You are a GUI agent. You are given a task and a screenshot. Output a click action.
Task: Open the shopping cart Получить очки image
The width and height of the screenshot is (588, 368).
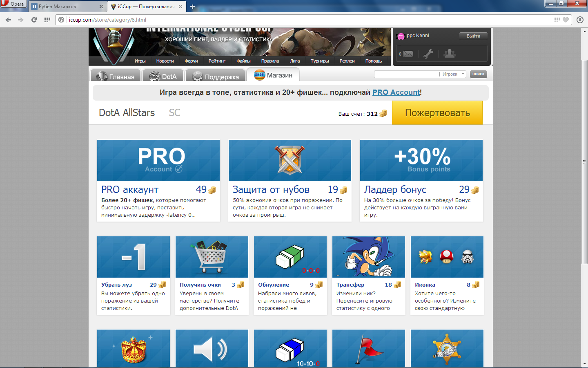click(x=212, y=257)
